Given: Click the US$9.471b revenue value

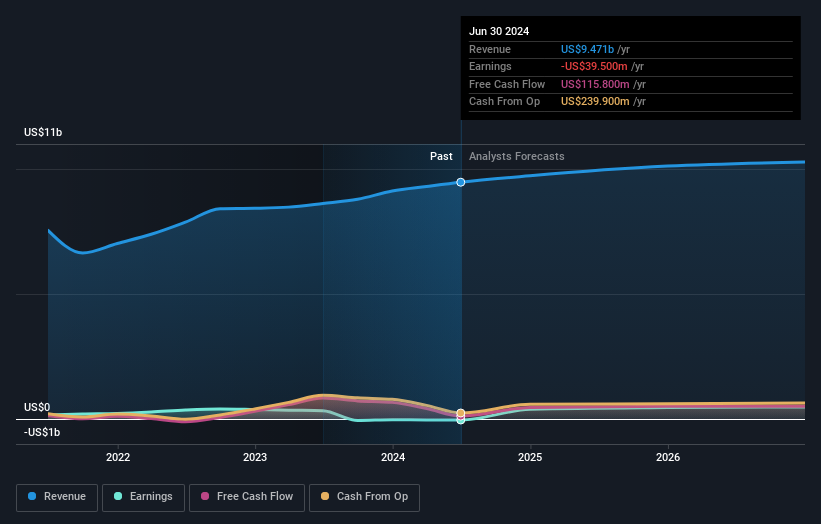Looking at the screenshot, I should [x=587, y=49].
